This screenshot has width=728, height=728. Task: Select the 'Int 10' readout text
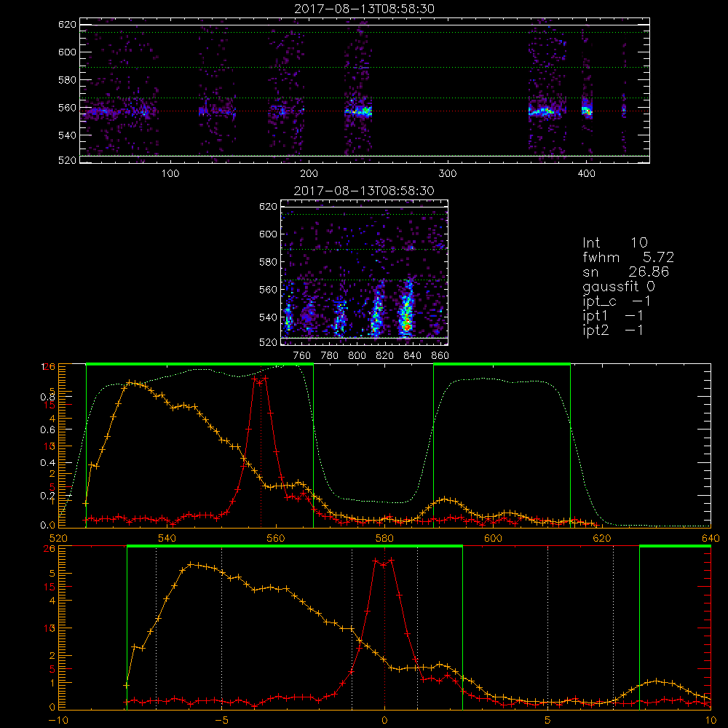pos(615,242)
